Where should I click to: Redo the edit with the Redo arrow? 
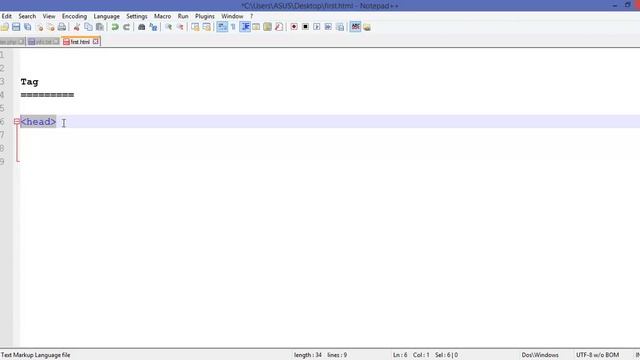coord(127,27)
